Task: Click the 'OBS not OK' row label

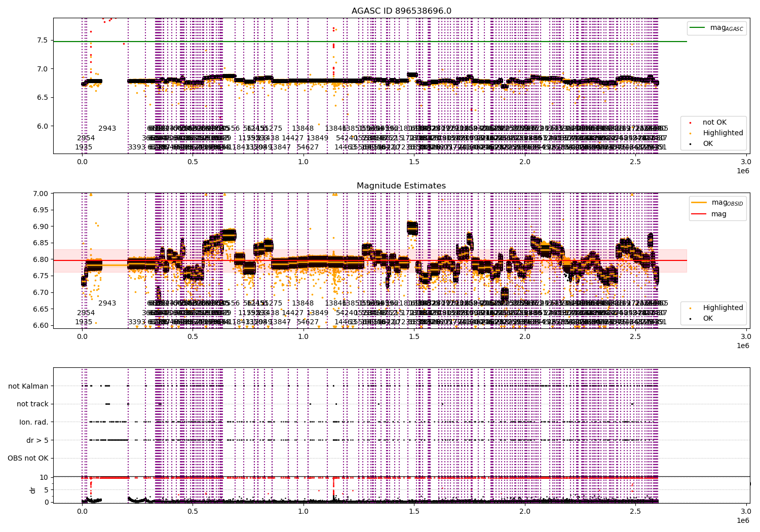Action: coord(28,459)
